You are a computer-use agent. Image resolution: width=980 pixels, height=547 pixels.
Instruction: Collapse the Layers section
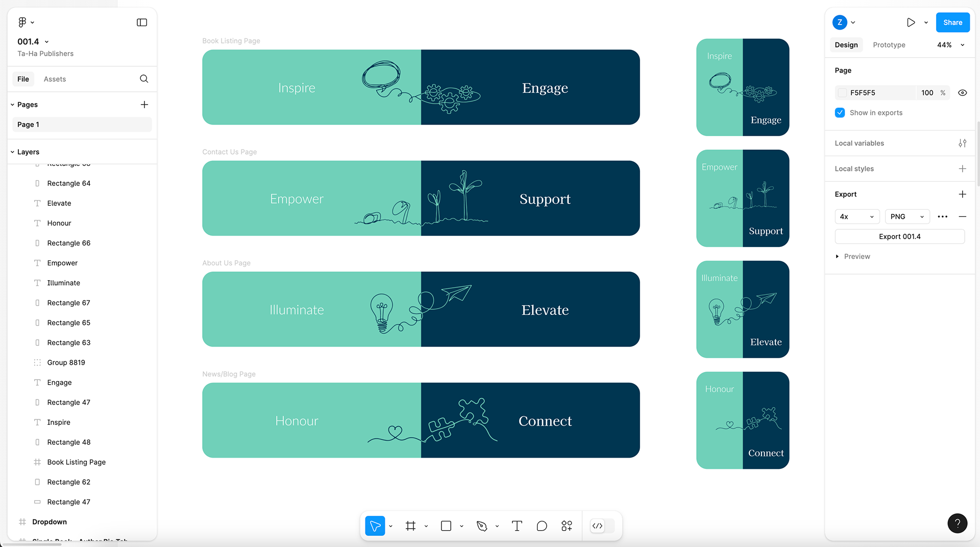(x=13, y=152)
